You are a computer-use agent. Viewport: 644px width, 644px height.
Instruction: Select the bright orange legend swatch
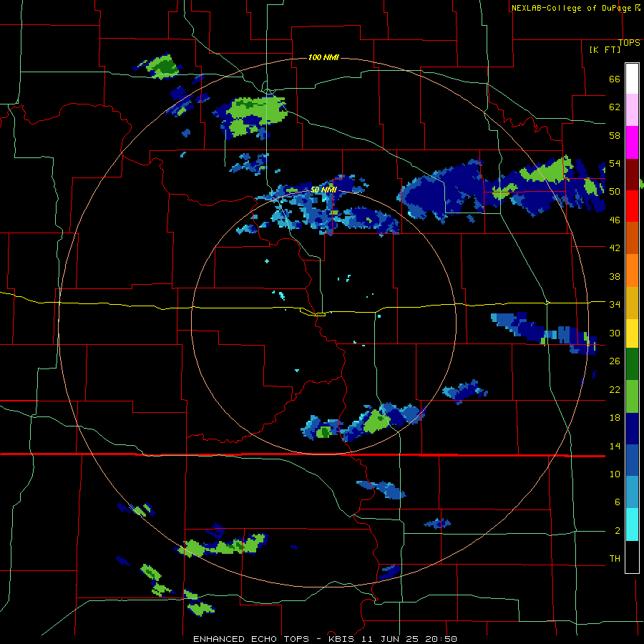click(632, 270)
